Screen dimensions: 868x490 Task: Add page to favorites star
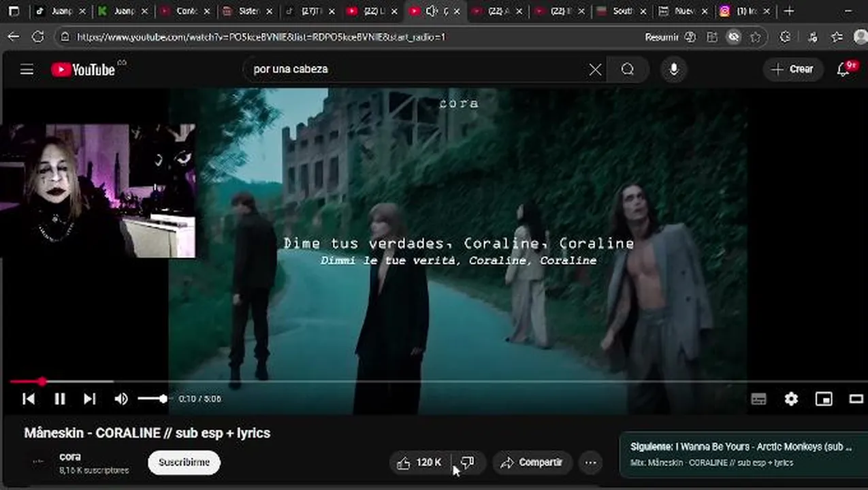click(x=756, y=37)
